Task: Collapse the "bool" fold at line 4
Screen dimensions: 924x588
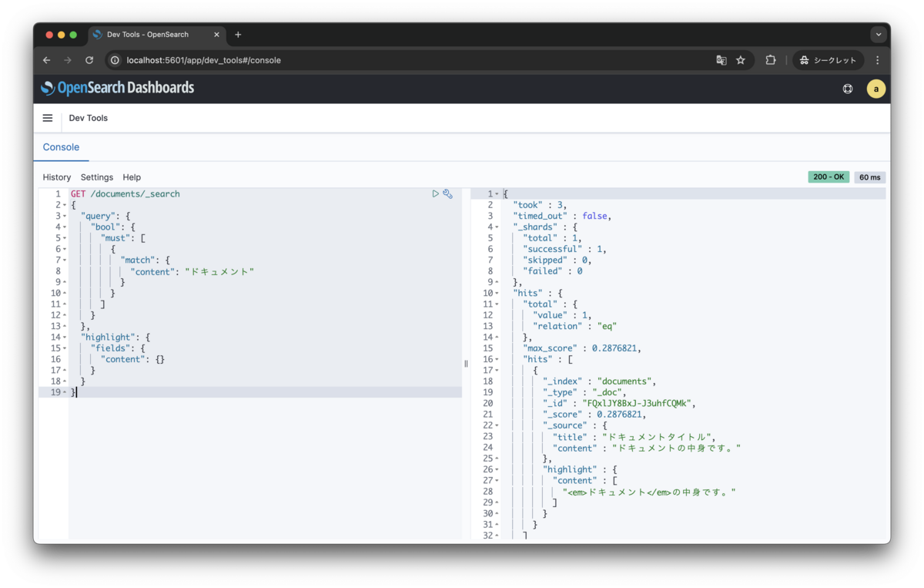Action: tap(65, 227)
